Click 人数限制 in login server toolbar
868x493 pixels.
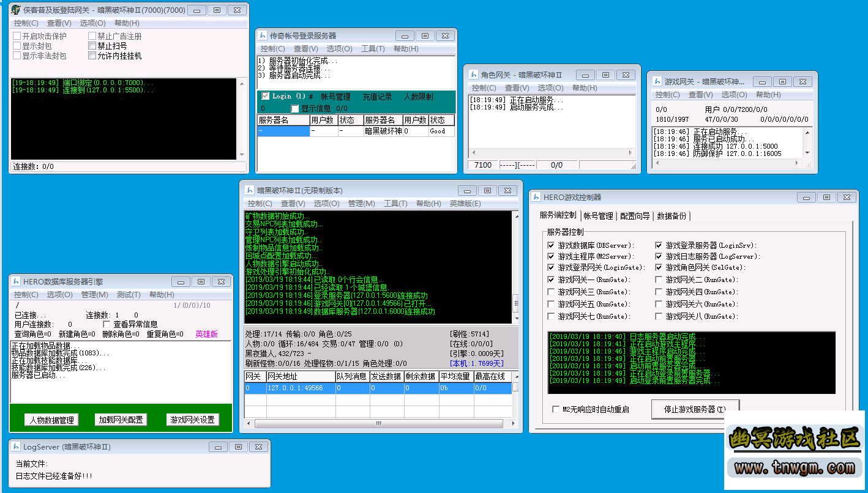418,97
